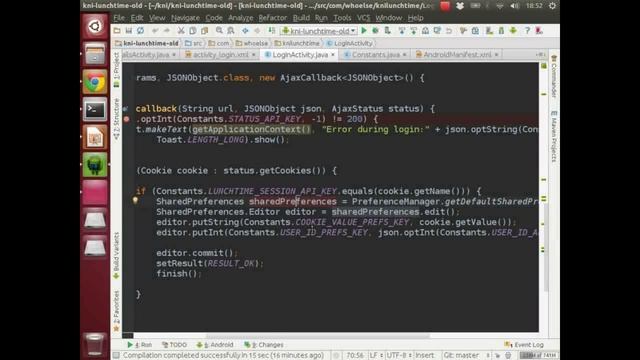The width and height of the screenshot is (640, 360).
Task: Toggle the Favorites tool window
Action: 117,311
